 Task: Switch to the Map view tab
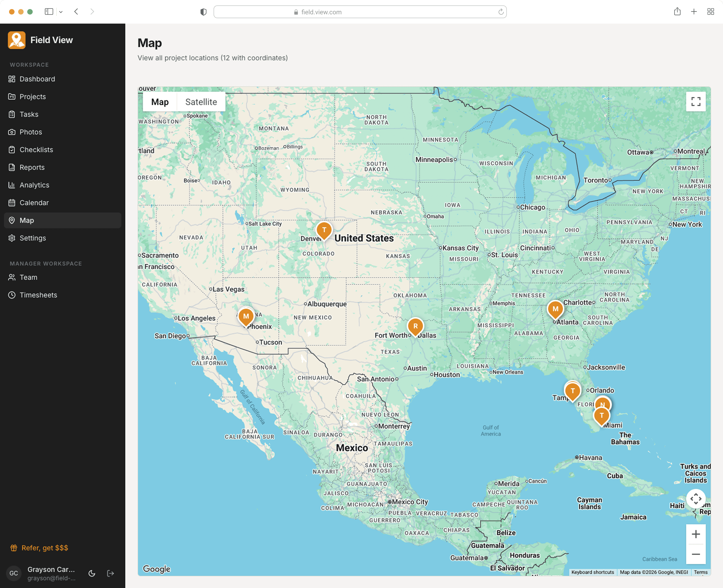pyautogui.click(x=160, y=102)
